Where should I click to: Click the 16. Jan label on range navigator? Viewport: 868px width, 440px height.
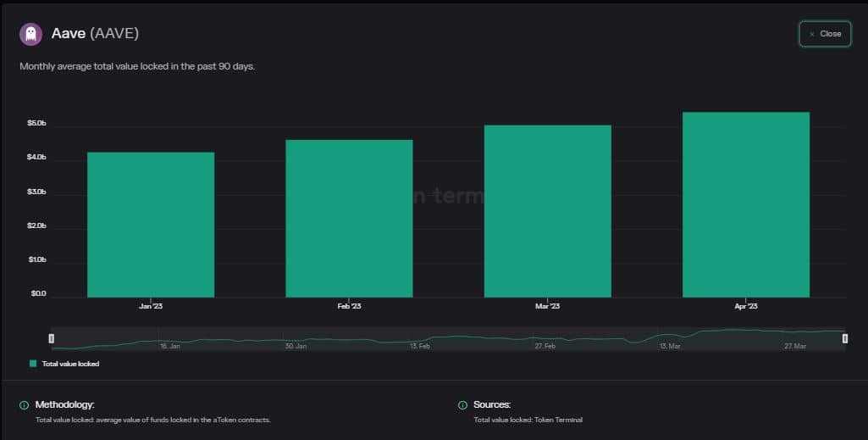[170, 346]
